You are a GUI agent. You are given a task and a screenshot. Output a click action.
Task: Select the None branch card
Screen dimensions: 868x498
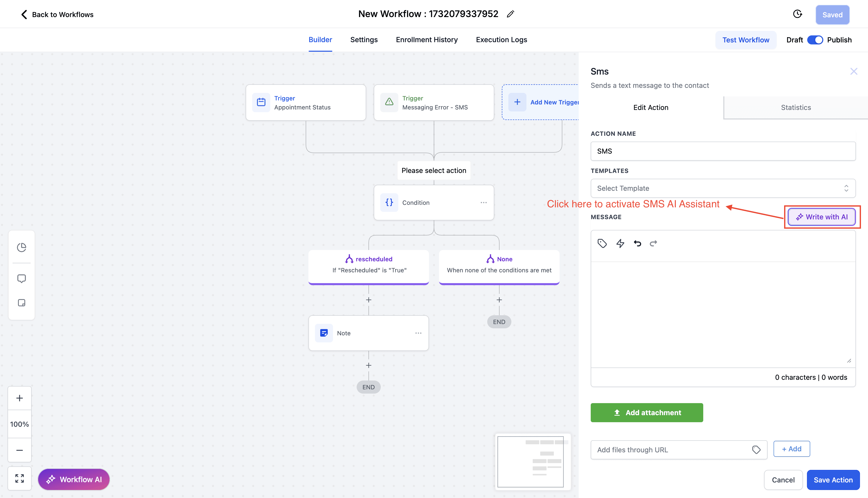tap(499, 267)
